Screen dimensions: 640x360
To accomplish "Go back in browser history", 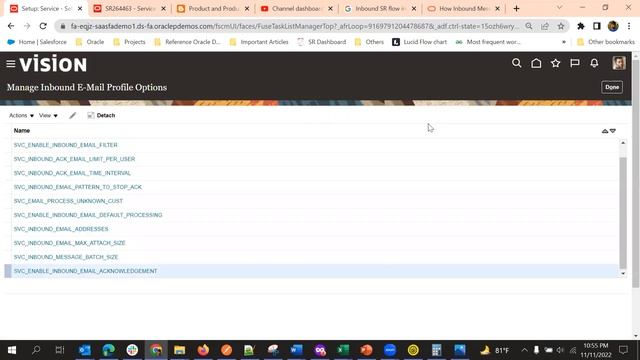I will 11,26.
